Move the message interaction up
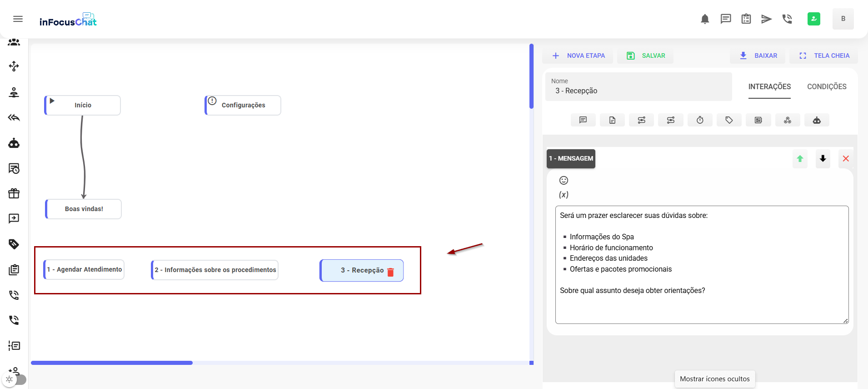868x389 pixels. pyautogui.click(x=800, y=159)
